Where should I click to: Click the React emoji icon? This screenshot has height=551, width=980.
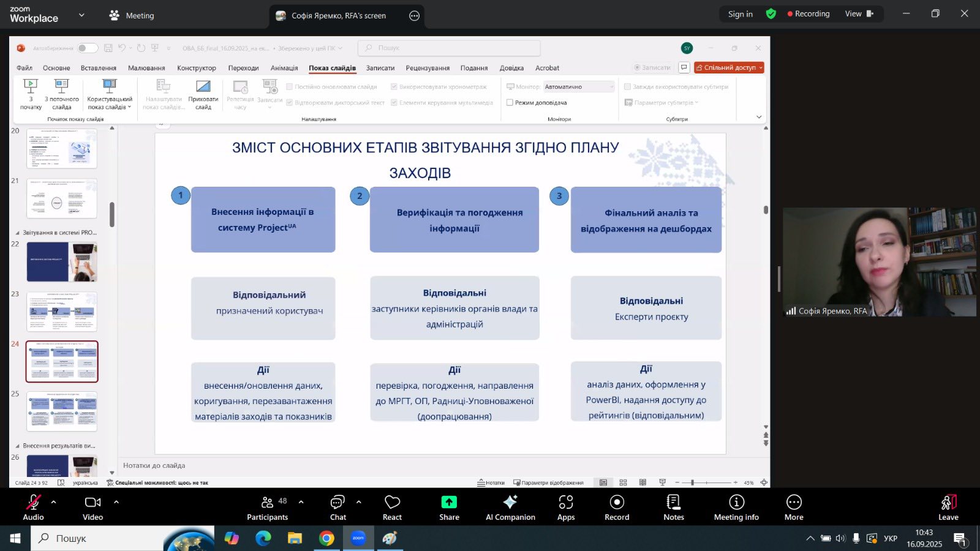pyautogui.click(x=392, y=508)
